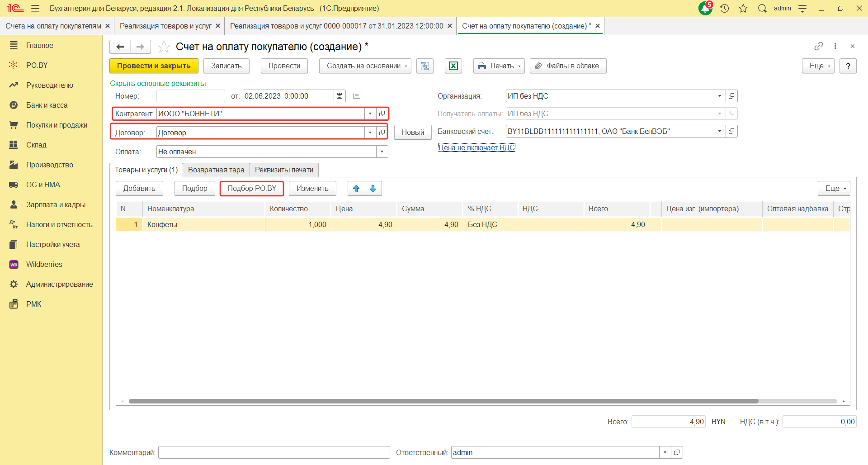Switch to the Возвратная тара tab
Image resolution: width=868 pixels, height=465 pixels.
pyautogui.click(x=216, y=170)
